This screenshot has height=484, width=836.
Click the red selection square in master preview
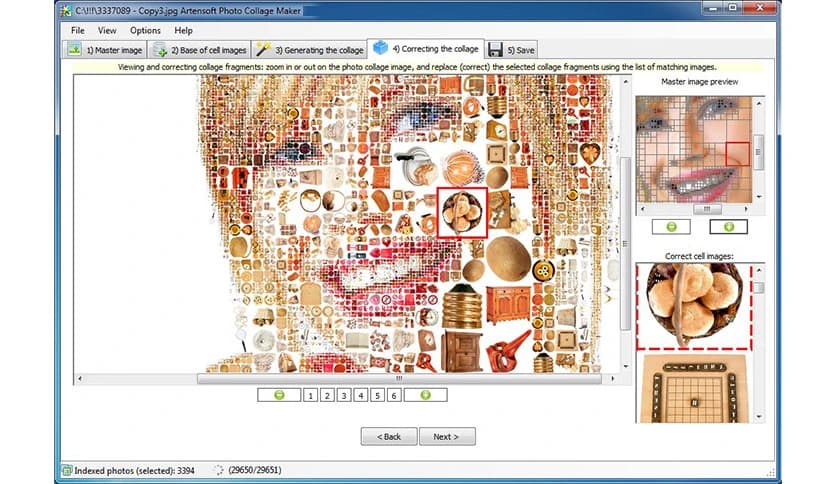(x=737, y=154)
